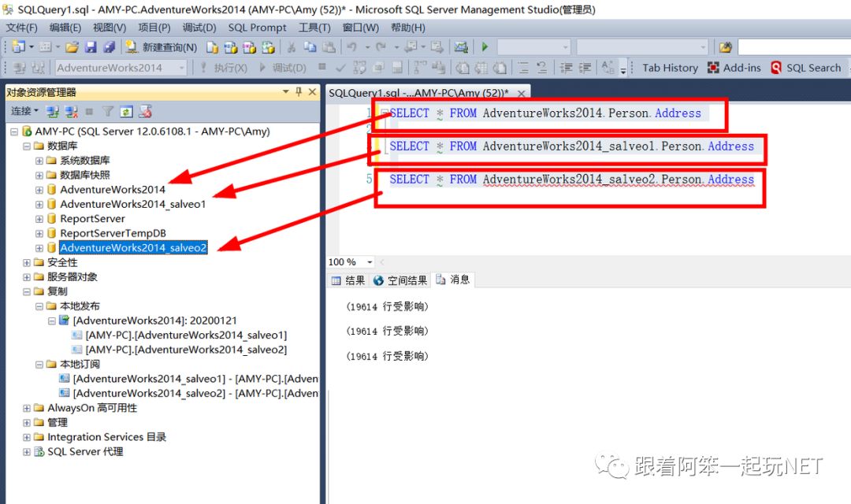Screen dimensions: 851x504
Task: Click the Filter funnel icon
Action: [108, 112]
